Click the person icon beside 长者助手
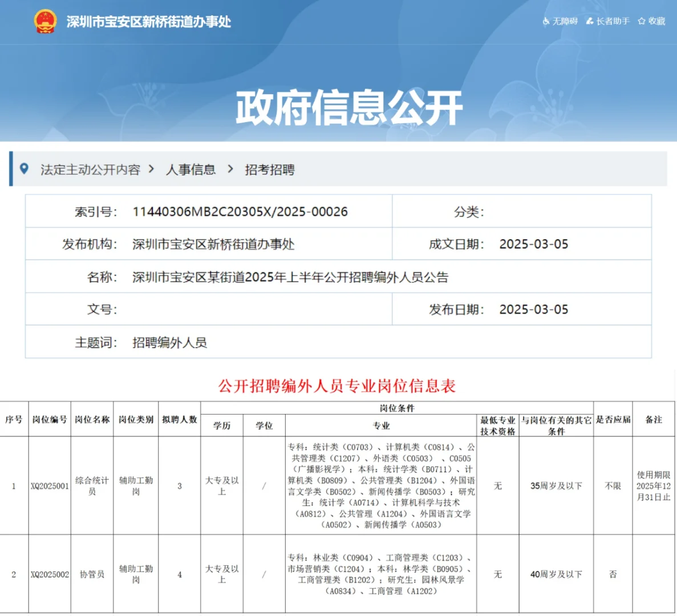Image resolution: width=677 pixels, height=616 pixels. 590,21
